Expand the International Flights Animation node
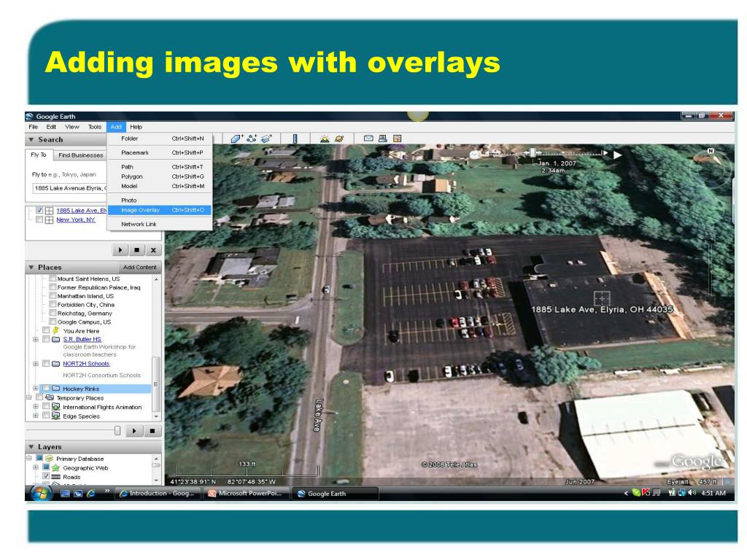 pyautogui.click(x=36, y=407)
